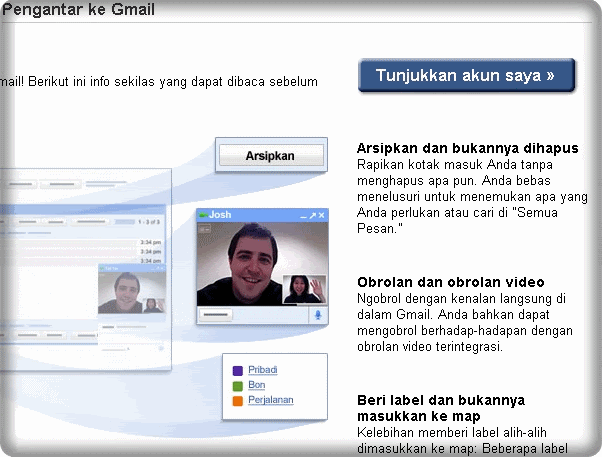The width and height of the screenshot is (602, 457).
Task: Click the green Bon color square
Action: [x=238, y=386]
